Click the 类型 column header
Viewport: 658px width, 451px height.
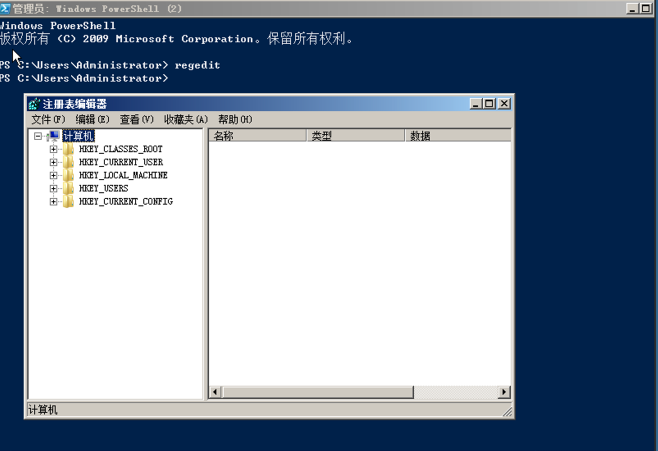[356, 136]
